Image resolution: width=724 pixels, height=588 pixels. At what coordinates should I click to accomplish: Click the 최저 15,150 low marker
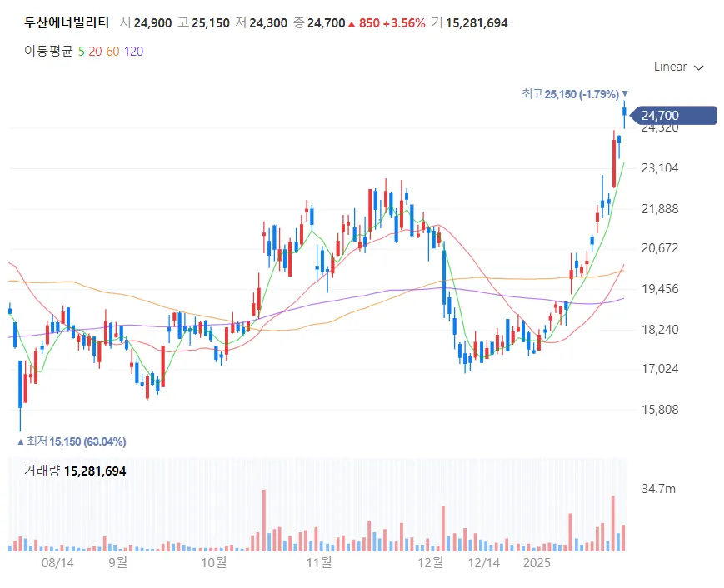coord(72,441)
